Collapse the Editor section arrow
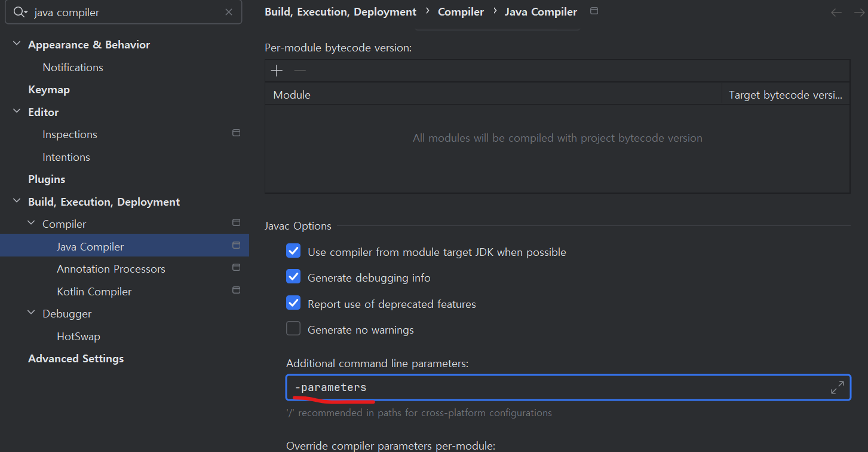Image resolution: width=868 pixels, height=452 pixels. click(x=17, y=112)
